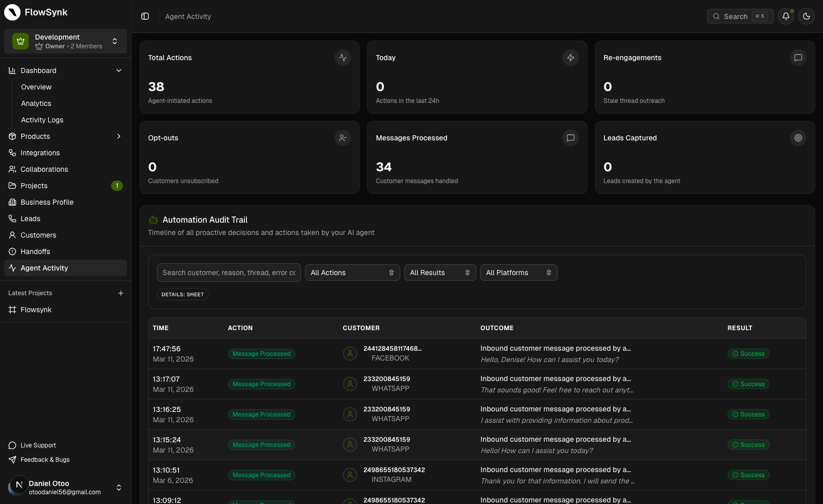The height and width of the screenshot is (504, 823).
Task: Click the speech bubble icon on Messages Processed card
Action: point(570,138)
